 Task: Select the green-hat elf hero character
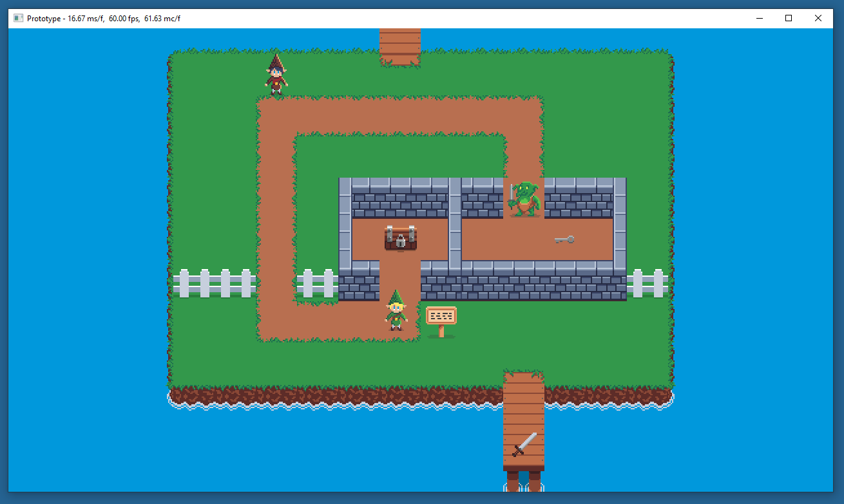pos(396,311)
